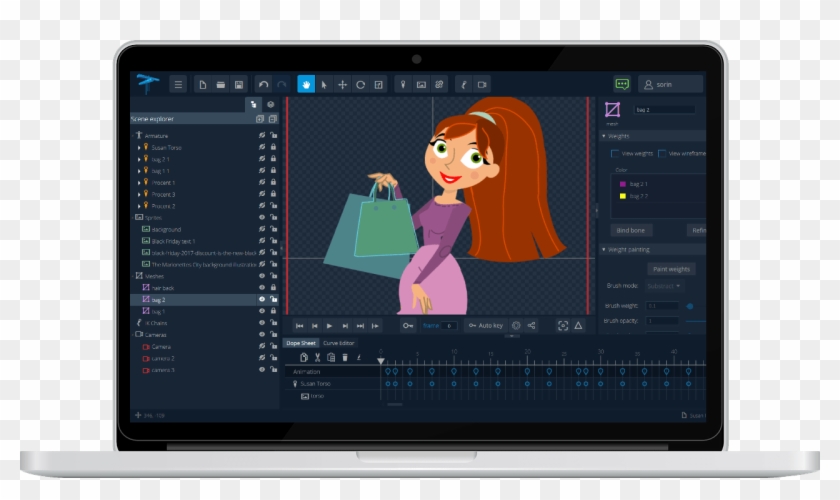Select the Rotate tool
Image resolution: width=840 pixels, height=500 pixels.
pyautogui.click(x=360, y=85)
